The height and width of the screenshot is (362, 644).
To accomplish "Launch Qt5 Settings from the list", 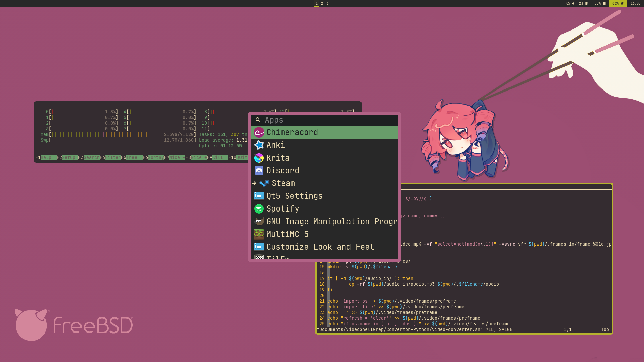I will 294,196.
